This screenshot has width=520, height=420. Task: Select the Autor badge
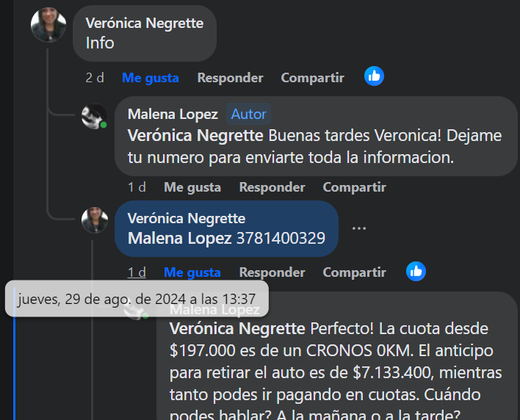click(249, 114)
